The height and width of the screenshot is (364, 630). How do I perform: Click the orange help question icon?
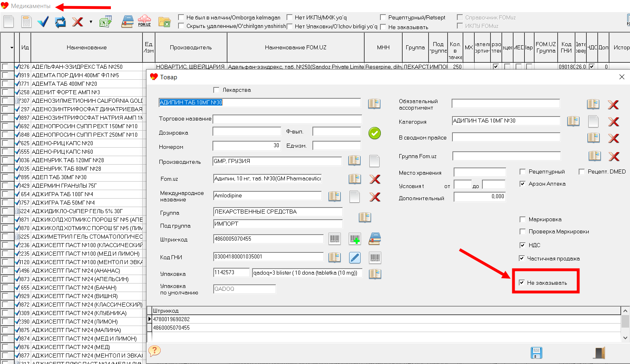point(155,351)
